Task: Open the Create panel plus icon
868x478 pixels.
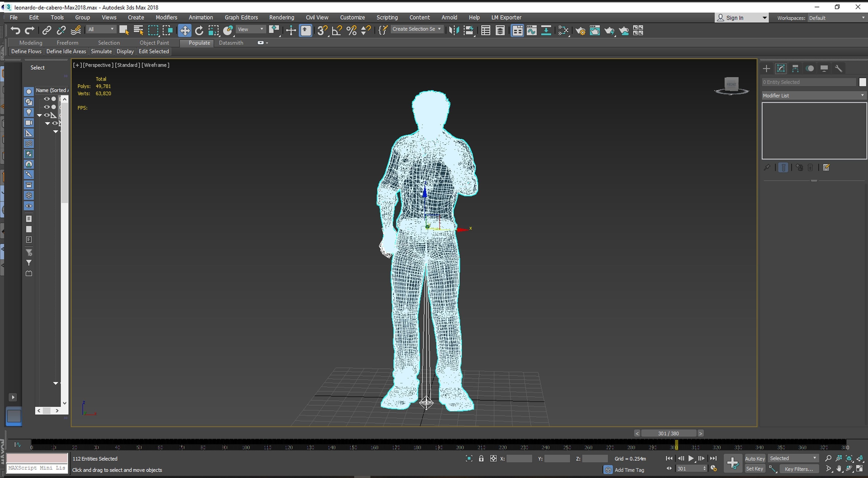Action: point(766,69)
